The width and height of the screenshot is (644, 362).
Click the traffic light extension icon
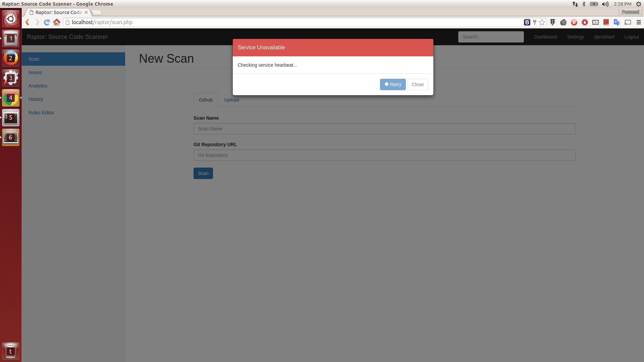552,22
